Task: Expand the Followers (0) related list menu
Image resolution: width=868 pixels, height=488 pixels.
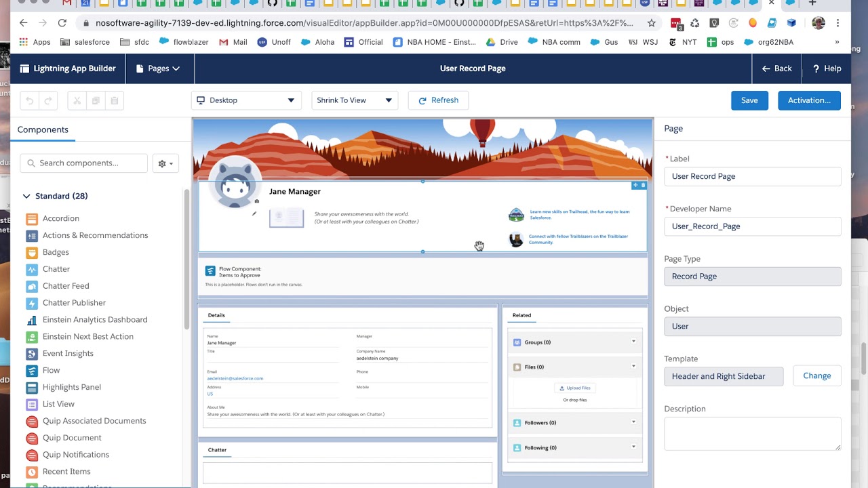Action: (x=633, y=422)
